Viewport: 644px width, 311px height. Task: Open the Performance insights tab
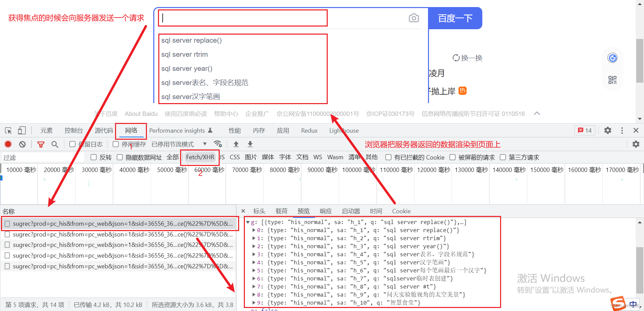pos(180,130)
